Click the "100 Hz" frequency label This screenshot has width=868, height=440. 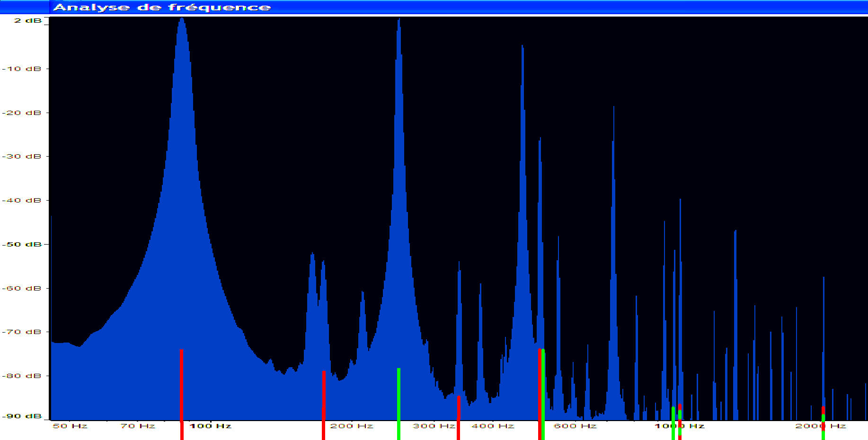pyautogui.click(x=211, y=426)
